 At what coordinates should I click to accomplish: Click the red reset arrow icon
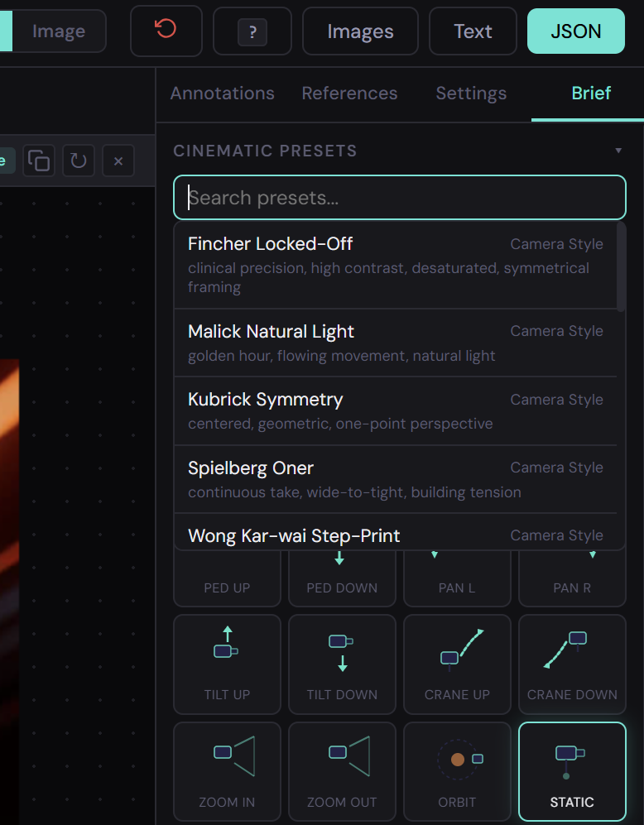pos(166,31)
